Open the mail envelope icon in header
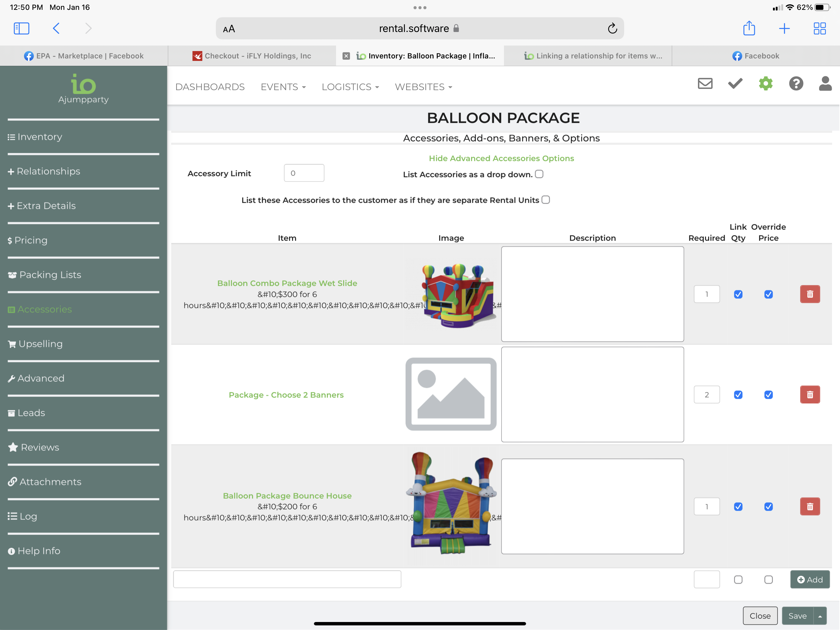840x630 pixels. [x=705, y=84]
